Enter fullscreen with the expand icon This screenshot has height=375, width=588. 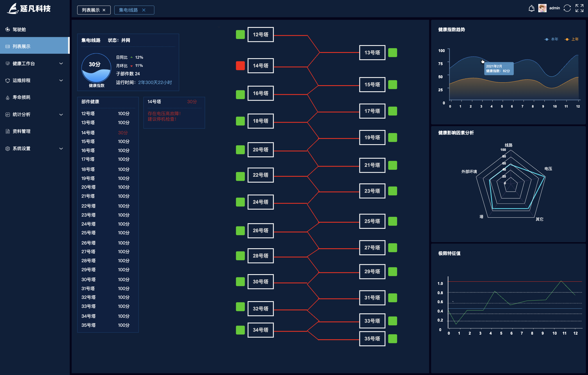tap(579, 8)
